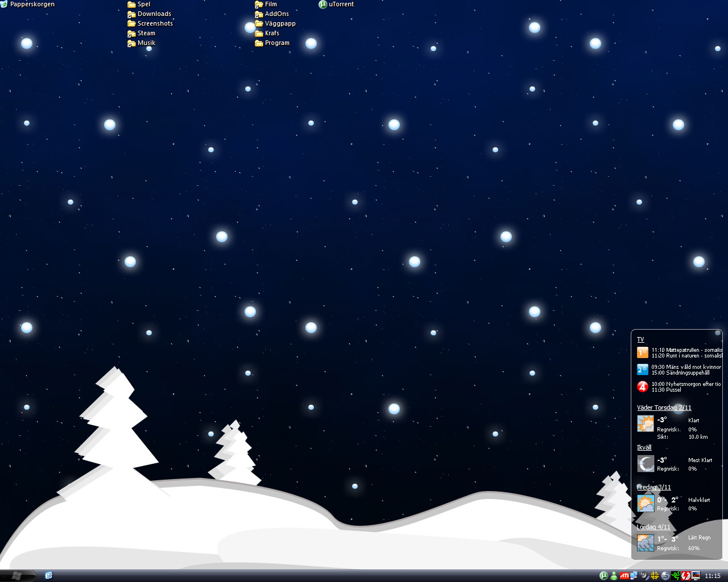Click the Lördag 4/11 forecast heading
The image size is (728, 582).
click(653, 527)
